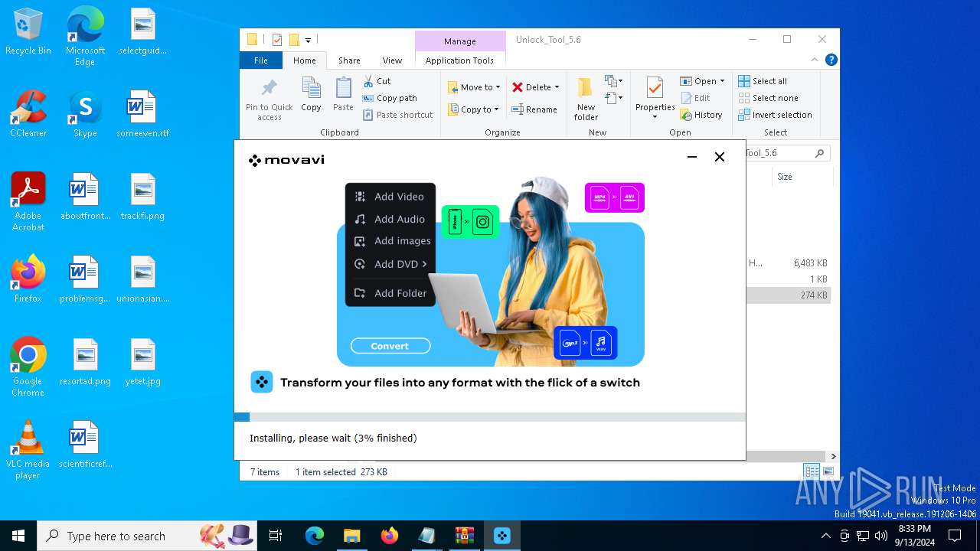Click Copy path in the ribbon
Screen dimensions: 980x551
click(390, 98)
